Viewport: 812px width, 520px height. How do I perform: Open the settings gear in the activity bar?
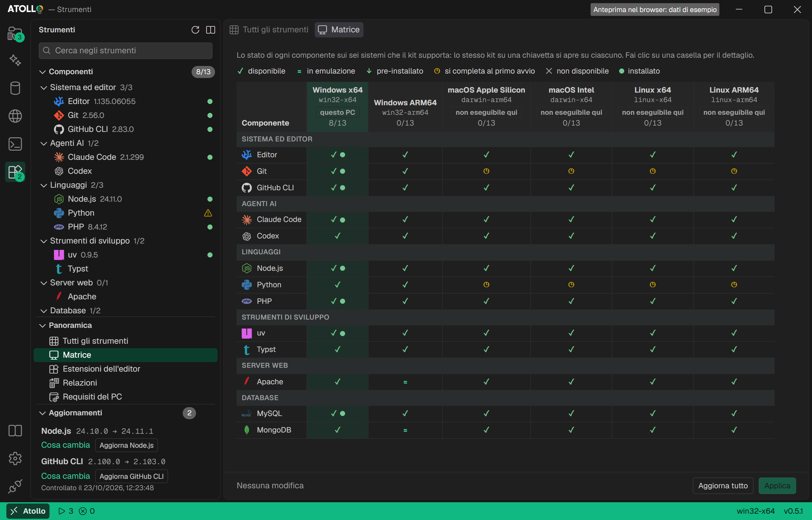pyautogui.click(x=15, y=458)
